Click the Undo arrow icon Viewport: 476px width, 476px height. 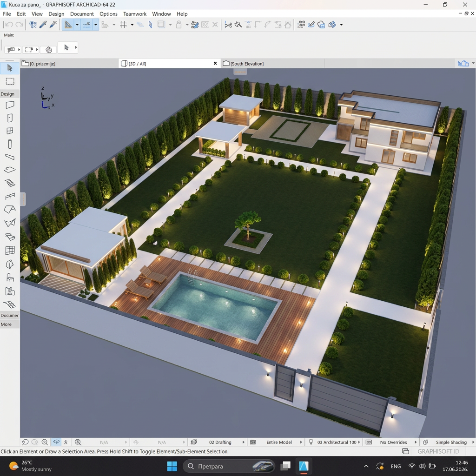(9, 25)
